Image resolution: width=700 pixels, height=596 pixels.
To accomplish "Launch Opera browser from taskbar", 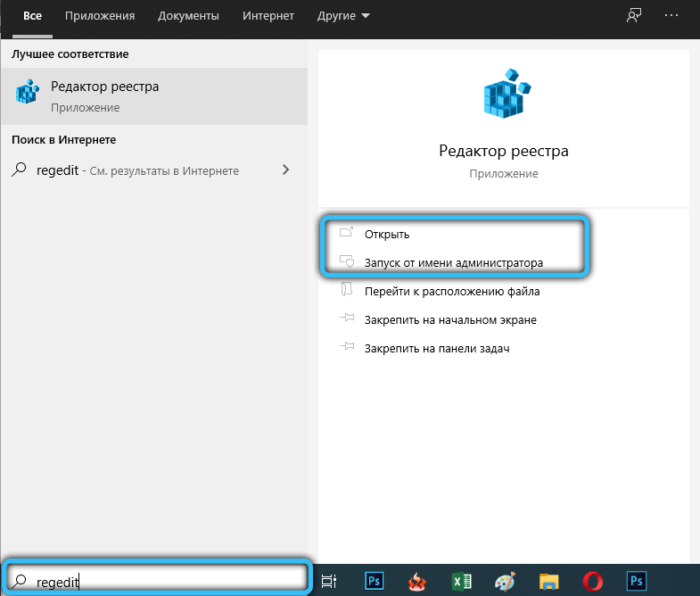I will pyautogui.click(x=593, y=582).
